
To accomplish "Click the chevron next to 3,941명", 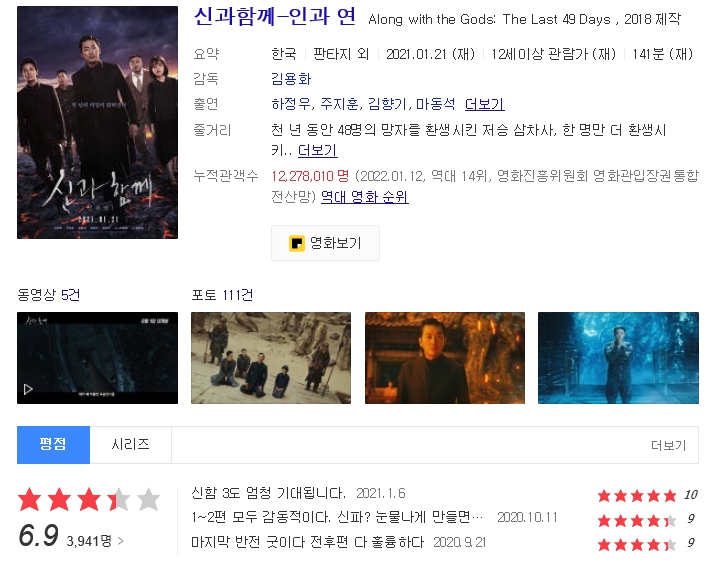I will pyautogui.click(x=120, y=541).
